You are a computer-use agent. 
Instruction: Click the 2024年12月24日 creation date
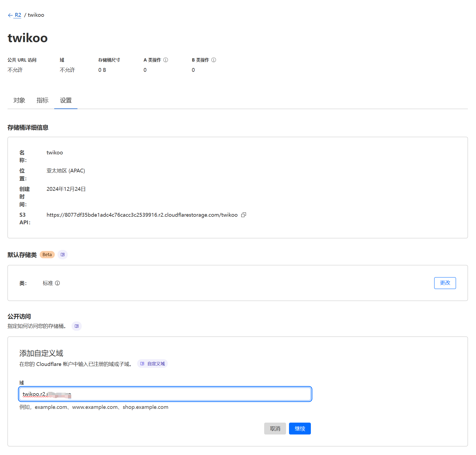66,189
